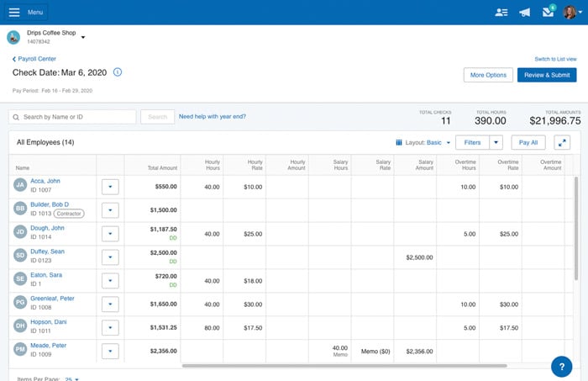The image size is (588, 381).
Task: Click the Drips Coffee Shop company logo
Action: 13,37
